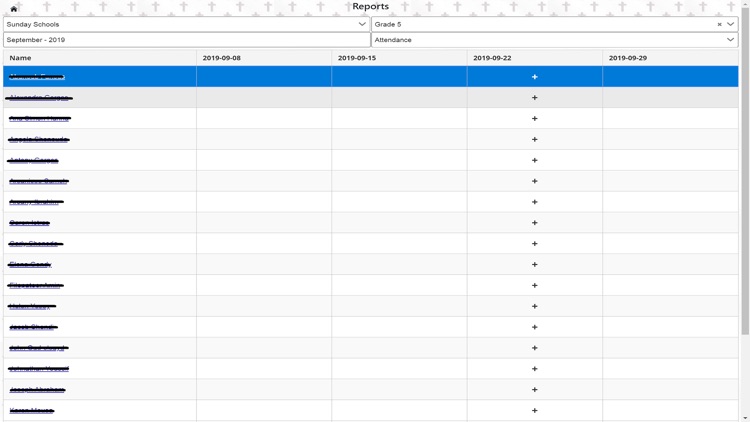Sort by the Name column header

click(99, 58)
